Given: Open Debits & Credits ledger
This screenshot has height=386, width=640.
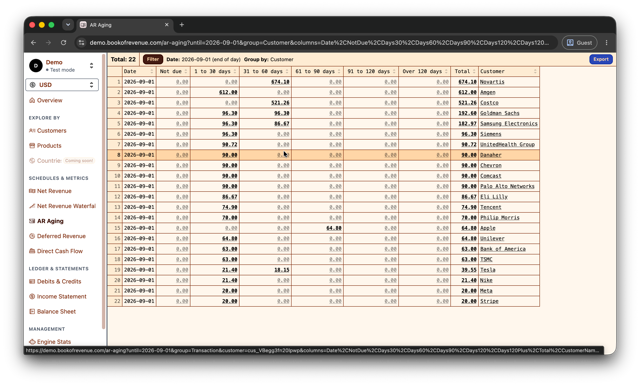Looking at the screenshot, I should click(x=55, y=282).
